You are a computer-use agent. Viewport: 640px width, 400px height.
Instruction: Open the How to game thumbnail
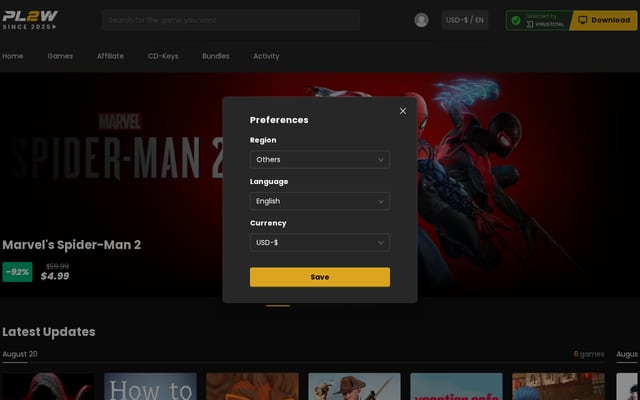150,386
